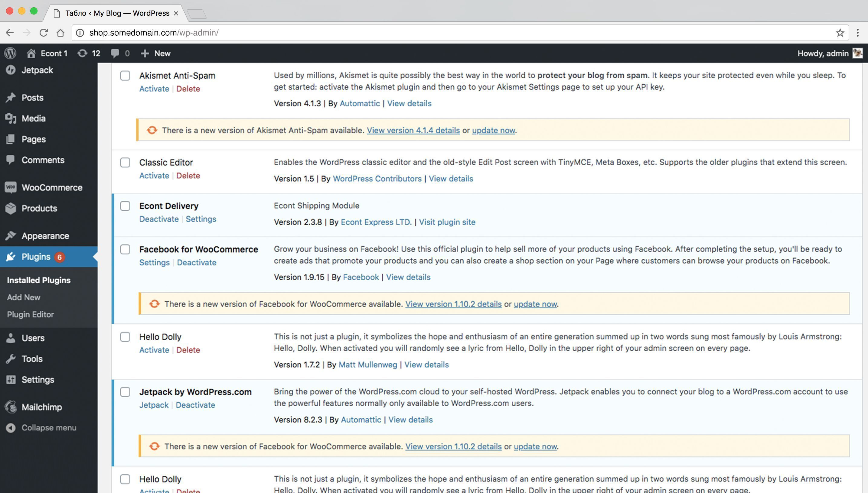Click the site info icon in address bar
This screenshot has height=493, width=868.
tap(80, 33)
